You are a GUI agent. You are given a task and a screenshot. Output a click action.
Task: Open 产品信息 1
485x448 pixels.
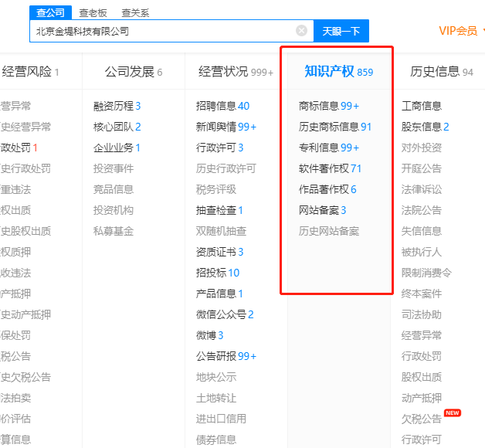click(x=219, y=294)
